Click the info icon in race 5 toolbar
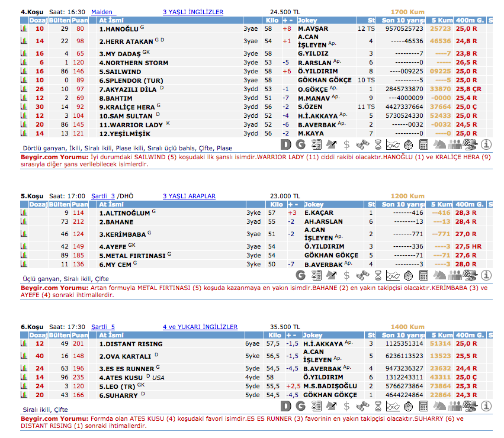 click(486, 275)
